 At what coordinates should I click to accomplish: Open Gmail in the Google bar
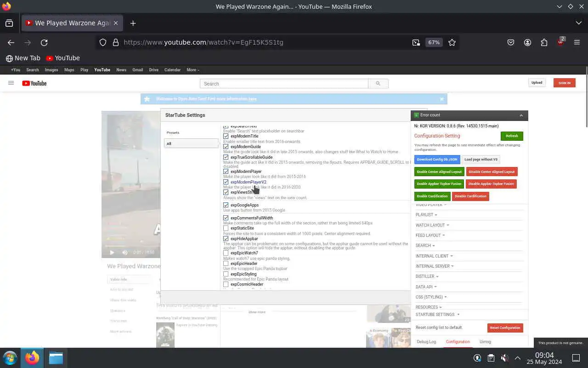pyautogui.click(x=138, y=70)
